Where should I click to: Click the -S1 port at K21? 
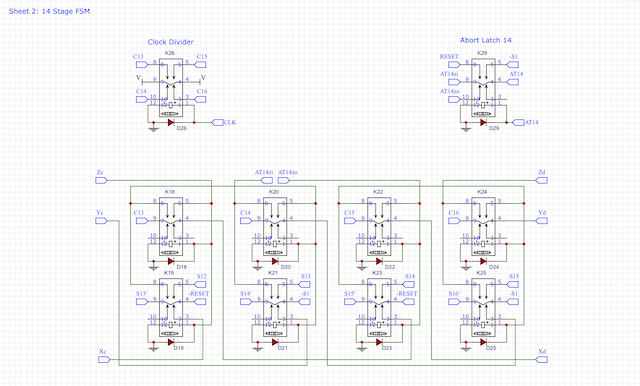(304, 302)
